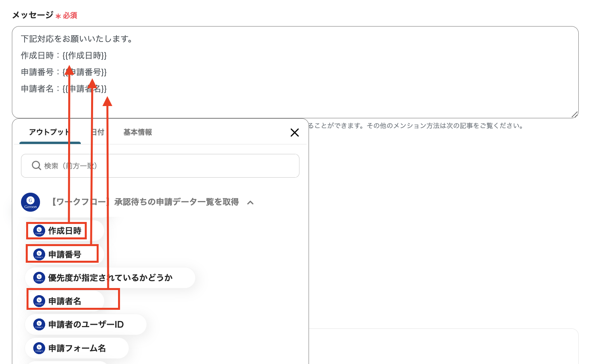Collapse the 承認待ちの申請データ一覧を取得 section

tap(250, 202)
